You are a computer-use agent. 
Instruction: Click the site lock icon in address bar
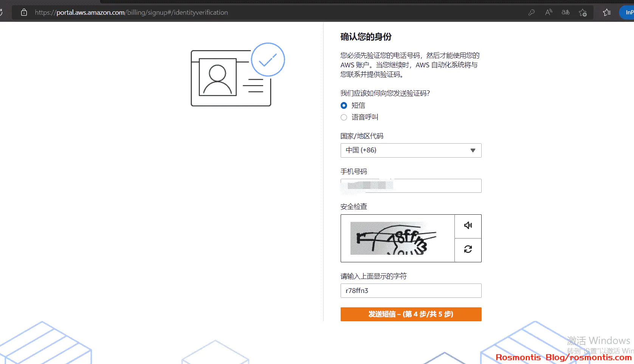click(x=24, y=12)
